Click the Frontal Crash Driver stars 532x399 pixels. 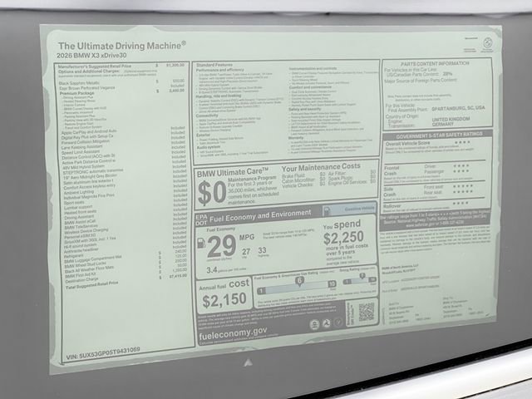tap(461, 165)
